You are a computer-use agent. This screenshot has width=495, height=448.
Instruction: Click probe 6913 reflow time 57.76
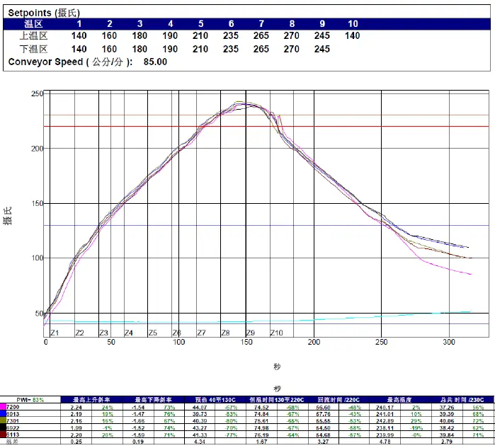323,414
